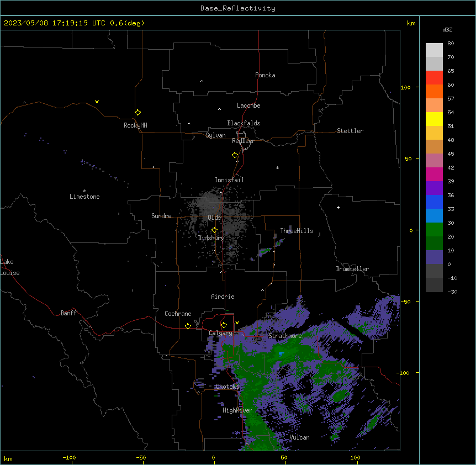
Task: Click the yellow station marker near RockyMH
Action: (138, 113)
